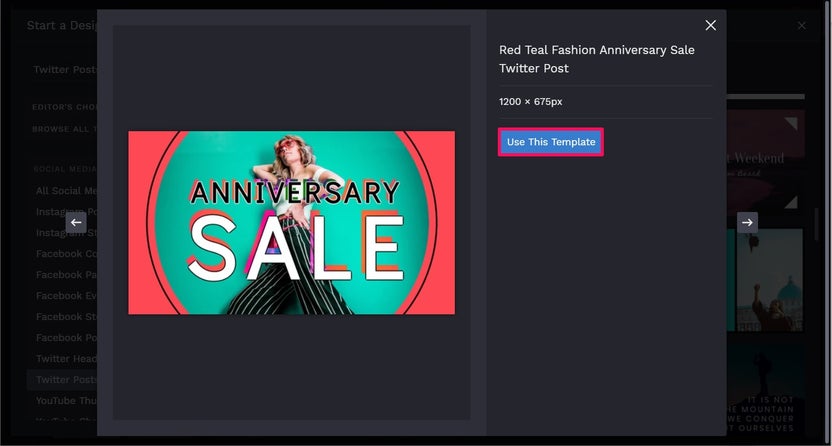Go to previous template with left arrow
Screen dimensions: 832x446
tap(76, 222)
